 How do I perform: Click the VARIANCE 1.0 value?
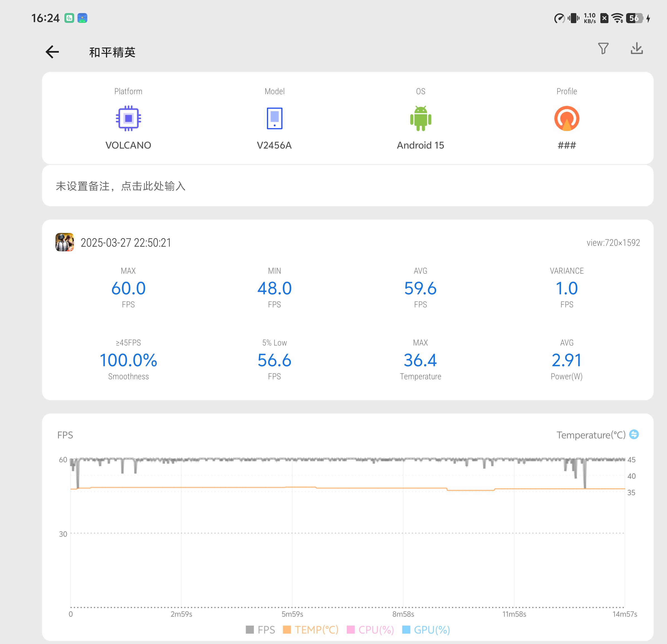(x=567, y=288)
